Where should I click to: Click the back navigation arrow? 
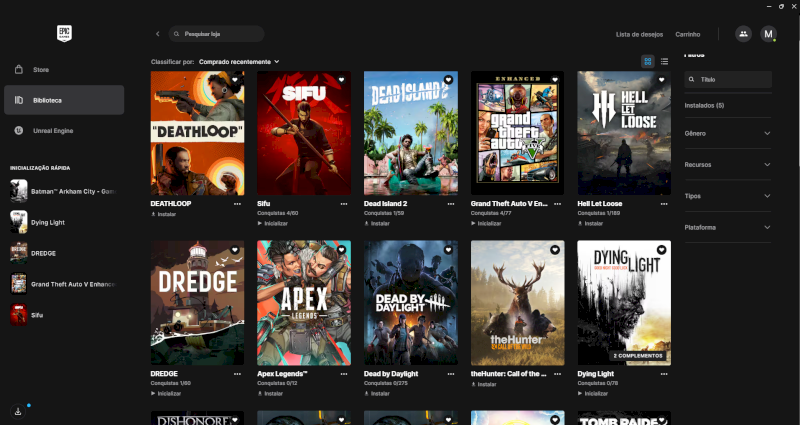pos(157,34)
